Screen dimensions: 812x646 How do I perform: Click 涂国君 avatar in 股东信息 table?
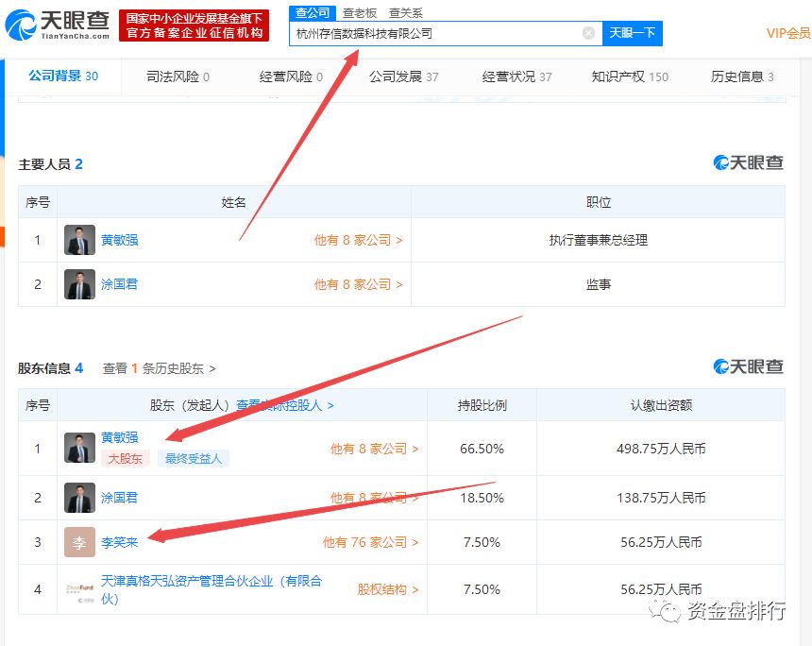pyautogui.click(x=79, y=498)
